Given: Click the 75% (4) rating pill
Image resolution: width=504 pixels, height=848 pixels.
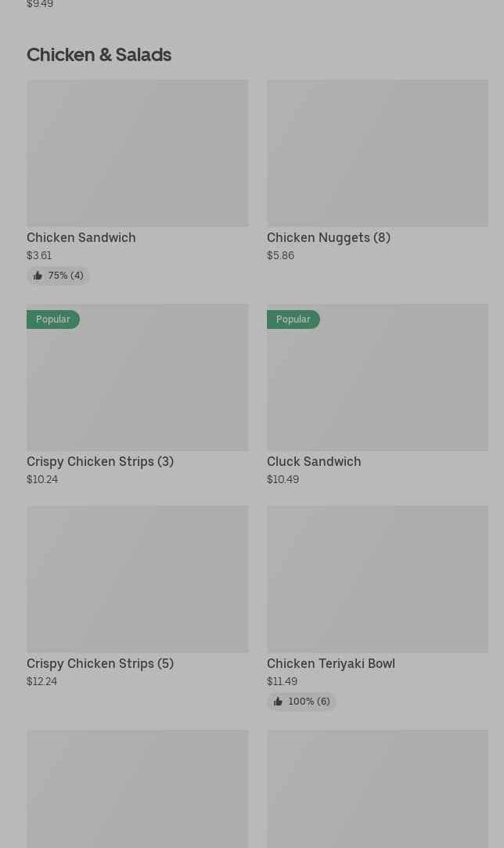Looking at the screenshot, I should (x=58, y=276).
